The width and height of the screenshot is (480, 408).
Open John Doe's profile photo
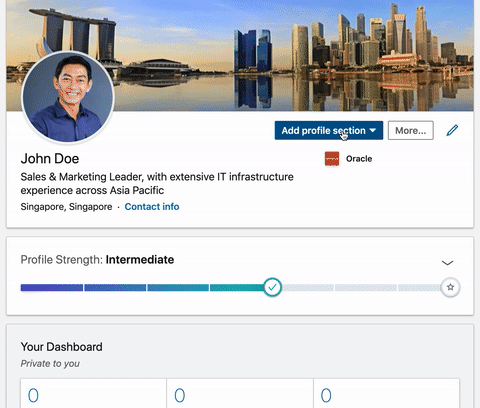point(68,97)
